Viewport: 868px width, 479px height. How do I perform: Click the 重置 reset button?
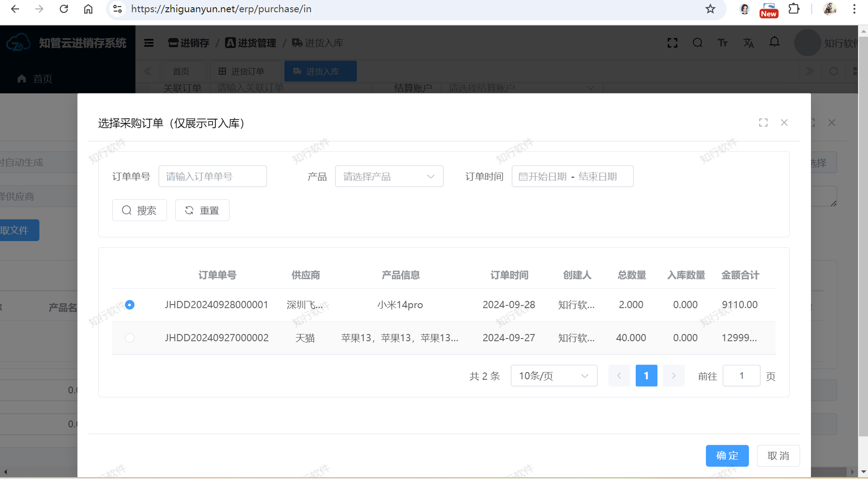click(x=202, y=211)
